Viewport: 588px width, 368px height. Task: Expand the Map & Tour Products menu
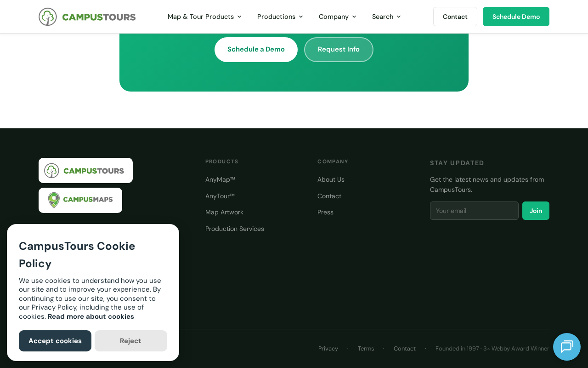coord(204,17)
